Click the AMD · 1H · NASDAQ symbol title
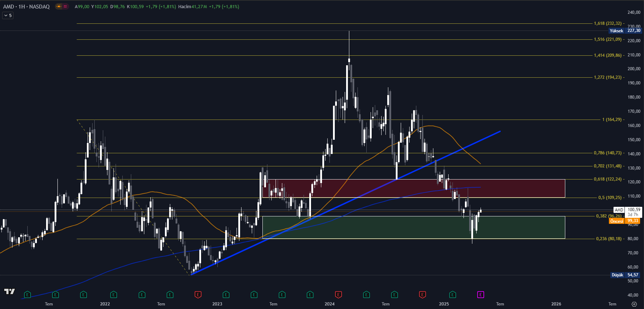The image size is (644, 309). 27,7
